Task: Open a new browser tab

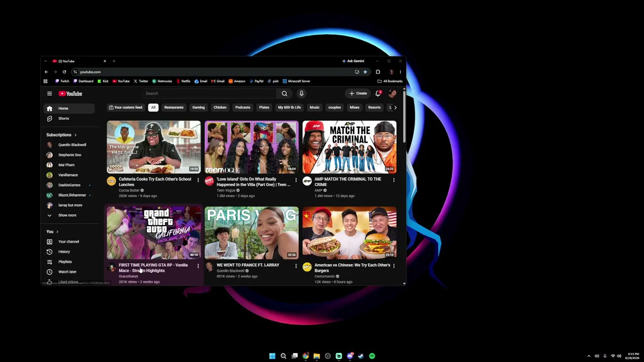Action: (114, 61)
